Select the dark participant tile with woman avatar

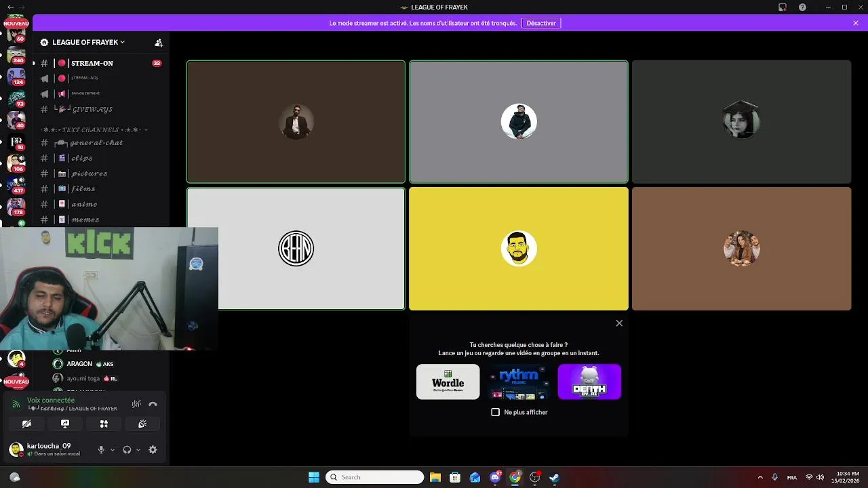coord(741,122)
